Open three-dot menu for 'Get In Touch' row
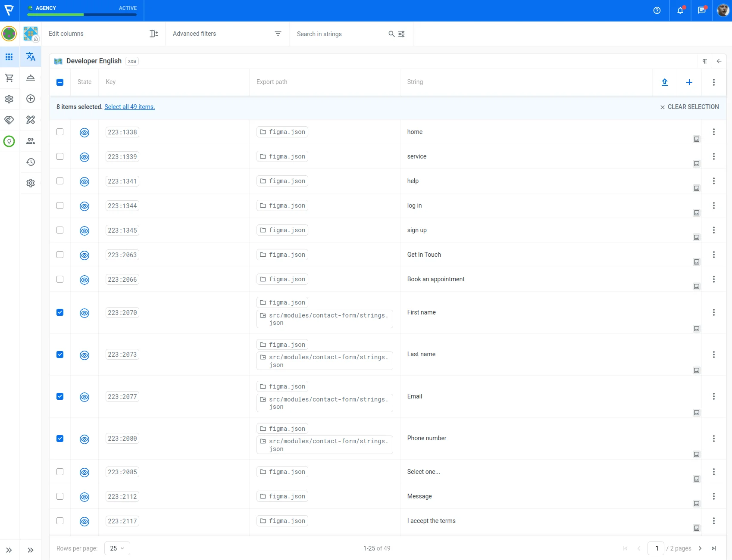 [x=713, y=255]
